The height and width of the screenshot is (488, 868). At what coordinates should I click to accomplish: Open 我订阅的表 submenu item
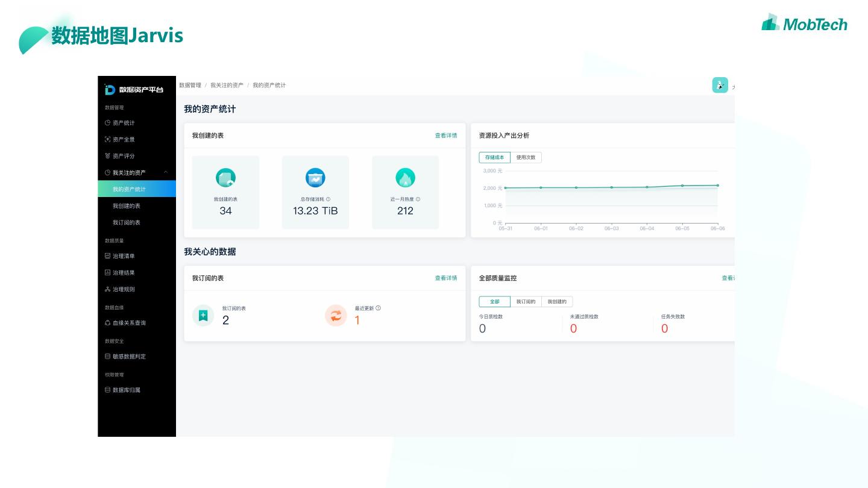(127, 223)
